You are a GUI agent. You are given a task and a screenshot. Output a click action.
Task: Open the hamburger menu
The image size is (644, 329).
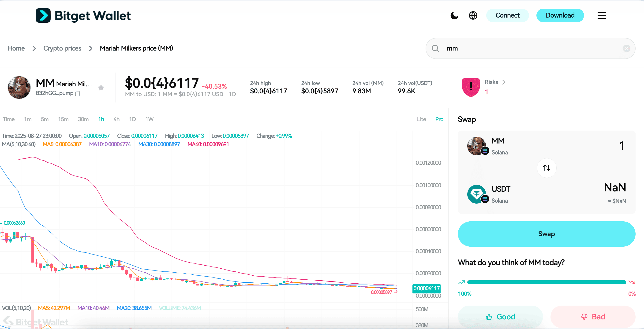point(602,15)
